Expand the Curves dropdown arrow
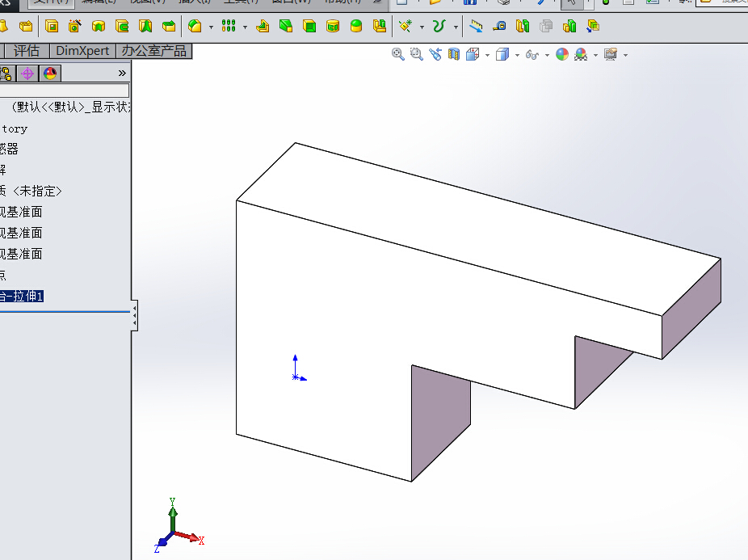The height and width of the screenshot is (560, 748). pos(456,27)
